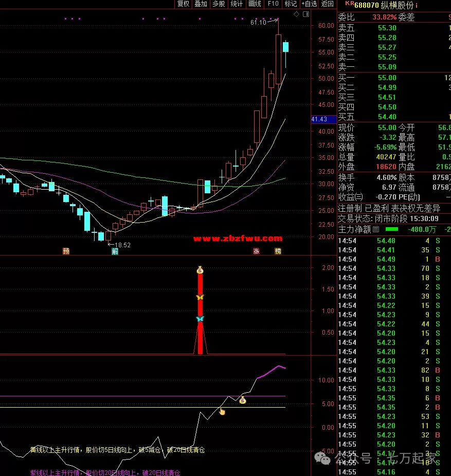This screenshot has height=476, width=451.
Task: Click the 解 marker under the chart
Action: [x=115, y=251]
